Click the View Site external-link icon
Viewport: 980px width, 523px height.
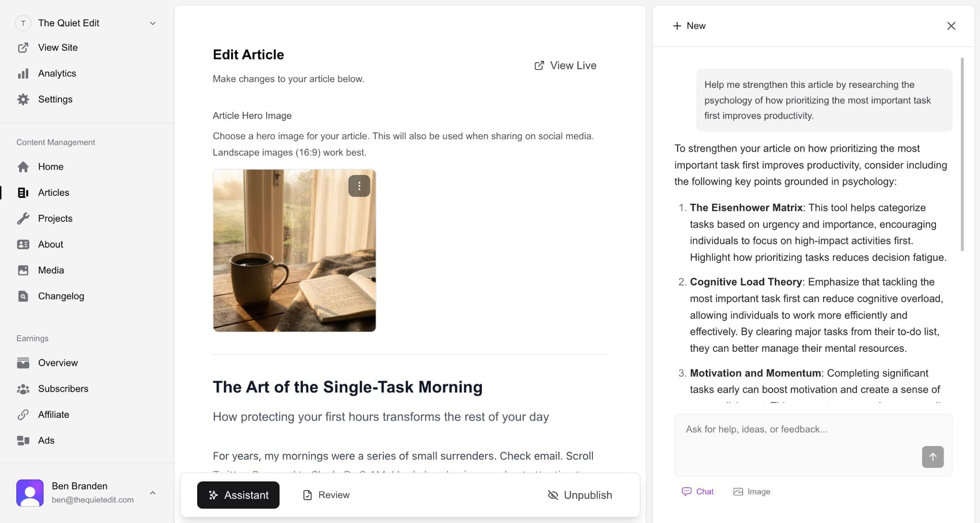pyautogui.click(x=23, y=47)
